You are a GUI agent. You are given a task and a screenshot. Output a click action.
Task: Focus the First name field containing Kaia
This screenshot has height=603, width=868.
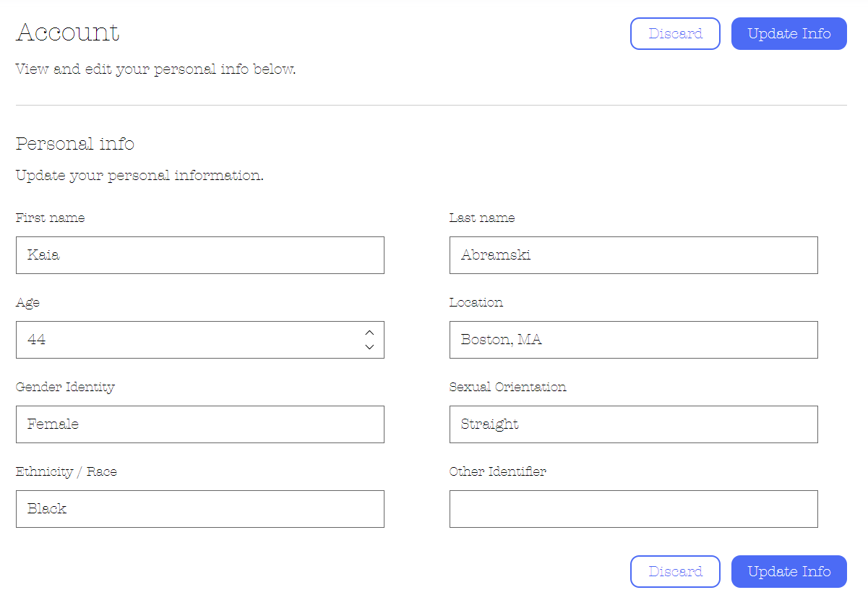click(199, 255)
